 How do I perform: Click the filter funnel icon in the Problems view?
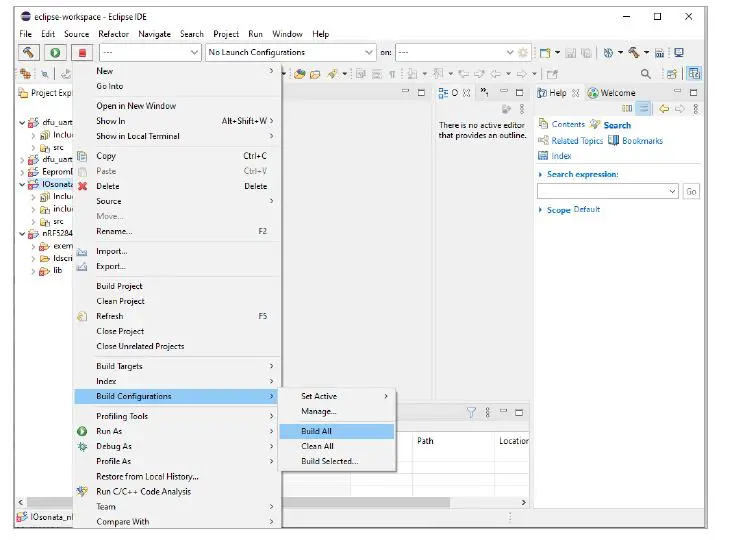472,412
